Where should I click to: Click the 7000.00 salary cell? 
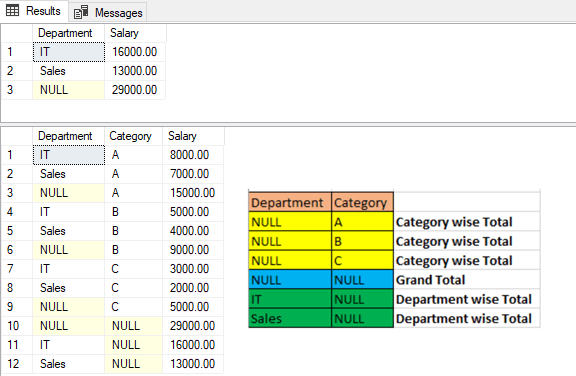coord(193,174)
